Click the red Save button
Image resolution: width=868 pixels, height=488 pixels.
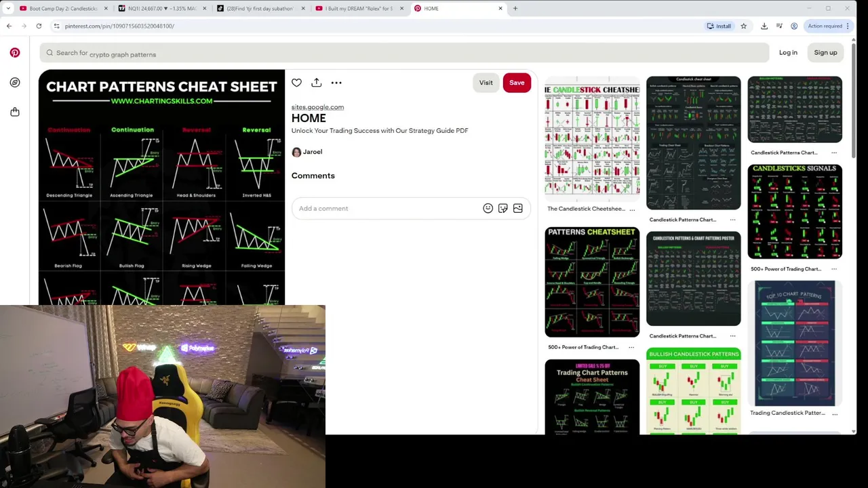(517, 83)
